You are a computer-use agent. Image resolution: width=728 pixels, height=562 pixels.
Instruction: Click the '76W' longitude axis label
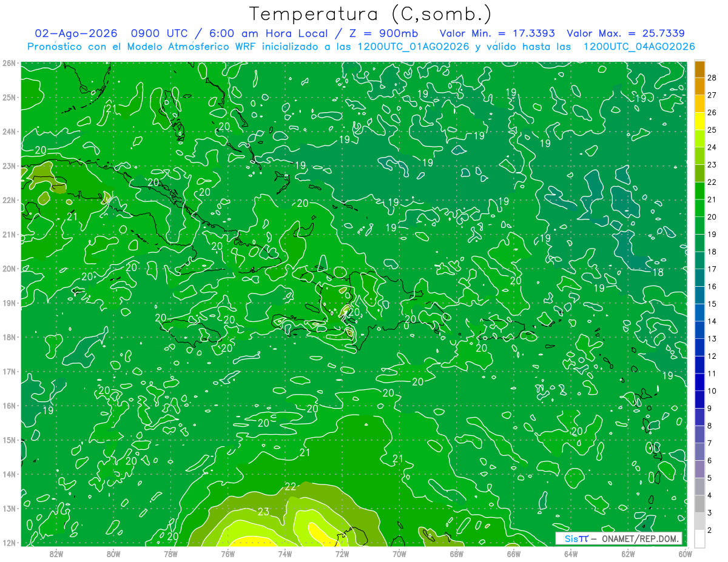(227, 554)
